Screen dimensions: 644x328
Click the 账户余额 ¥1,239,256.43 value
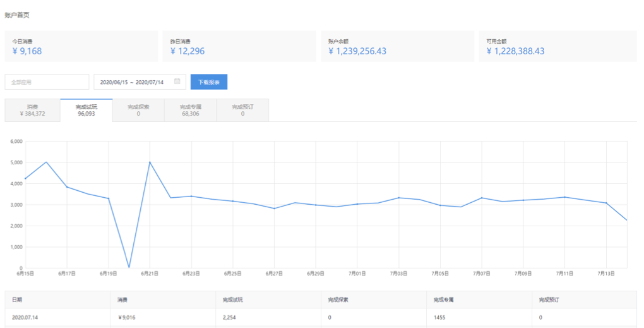coord(357,51)
